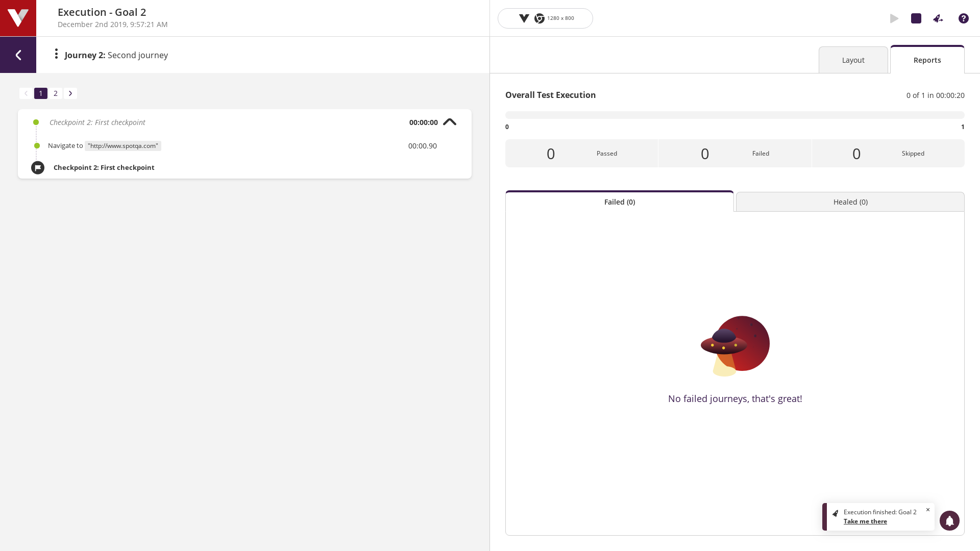980x551 pixels.
Task: Open the help question mark icon
Action: tap(964, 18)
